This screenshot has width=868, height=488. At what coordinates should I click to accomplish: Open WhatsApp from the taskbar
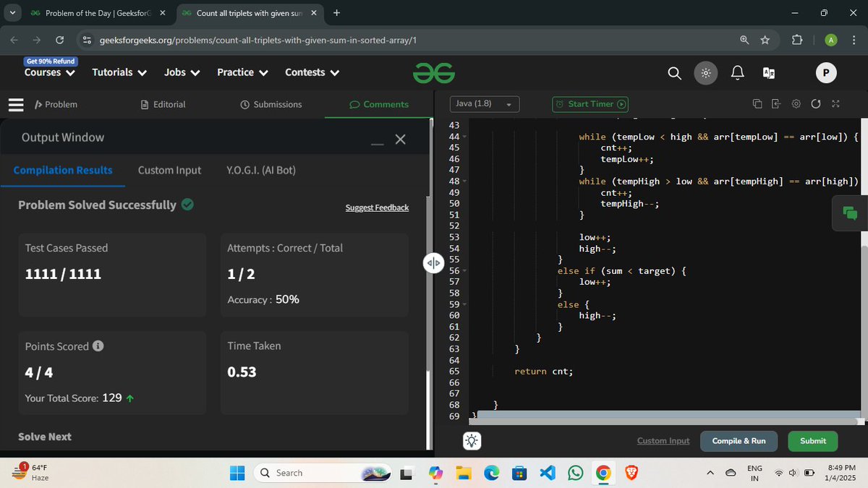coord(575,473)
